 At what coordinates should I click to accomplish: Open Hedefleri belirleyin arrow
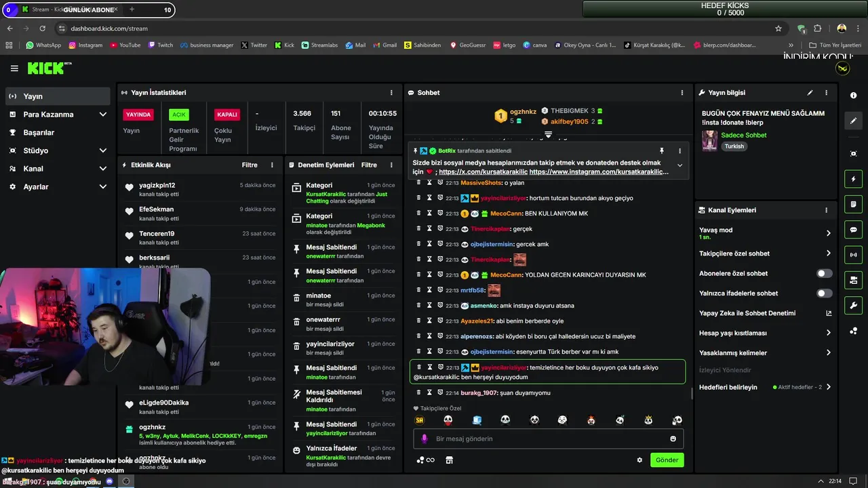click(828, 387)
